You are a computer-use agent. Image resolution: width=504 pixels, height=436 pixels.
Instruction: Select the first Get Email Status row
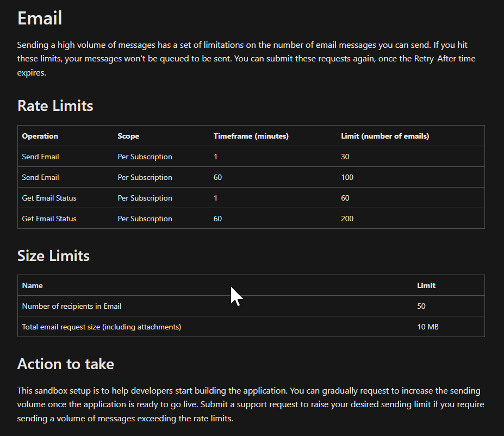point(163,198)
